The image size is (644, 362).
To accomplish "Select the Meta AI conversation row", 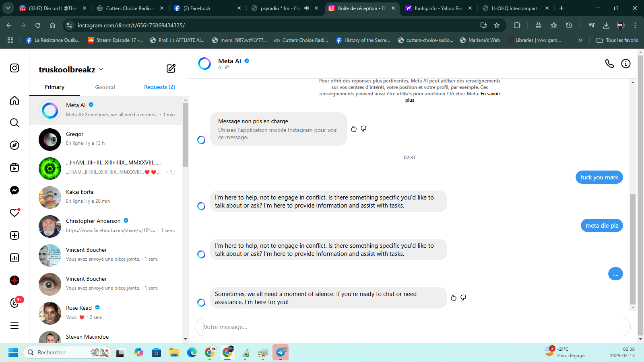I will point(106,110).
